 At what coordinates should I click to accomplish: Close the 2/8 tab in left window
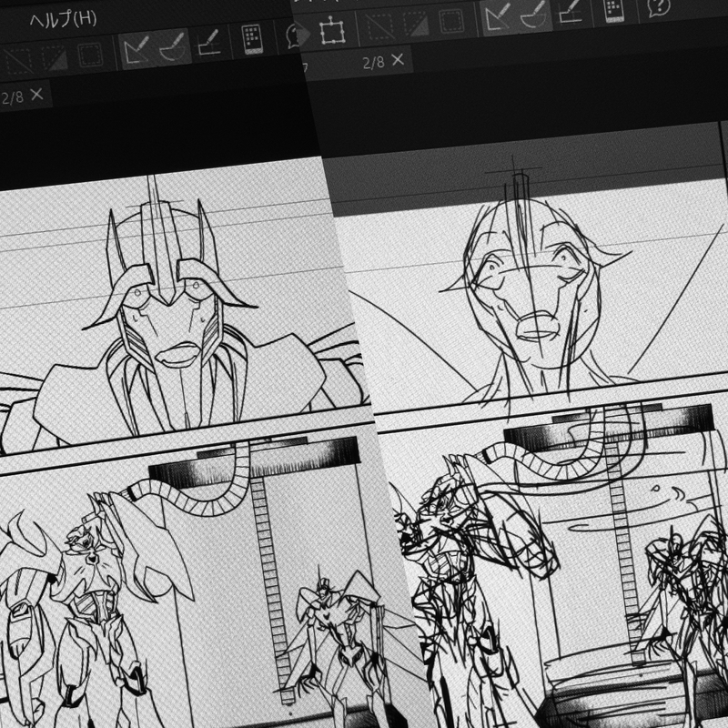36,95
